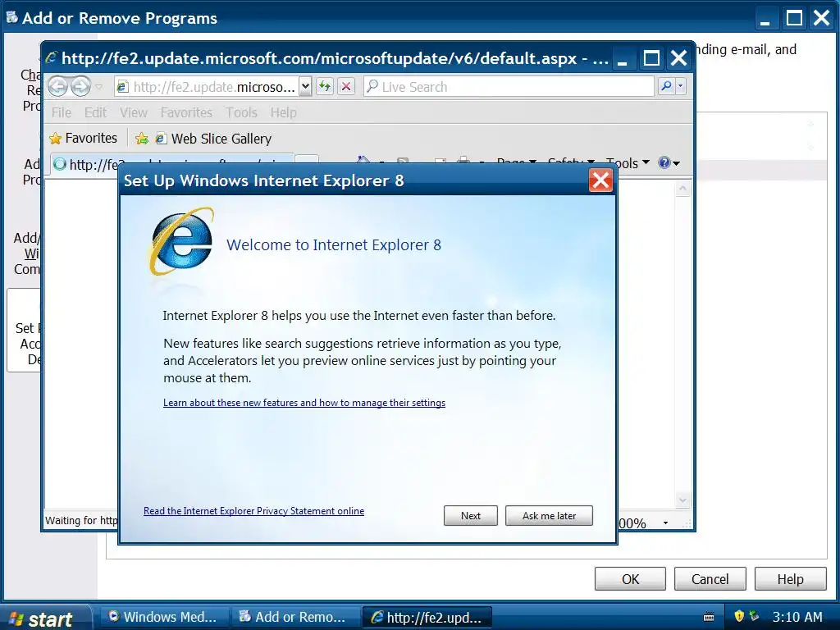Viewport: 840px width, 630px height.
Task: Click OK in Add or Remove Programs
Action: point(630,578)
